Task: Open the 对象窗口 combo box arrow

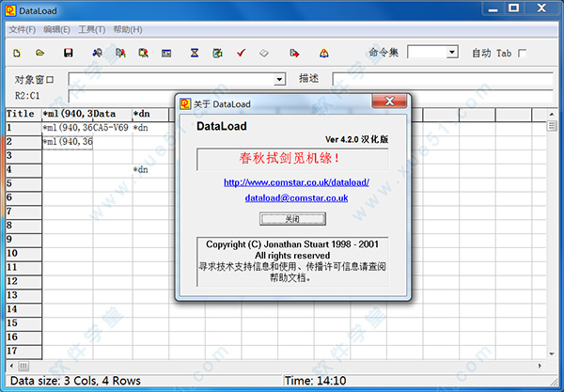Action: 279,79
